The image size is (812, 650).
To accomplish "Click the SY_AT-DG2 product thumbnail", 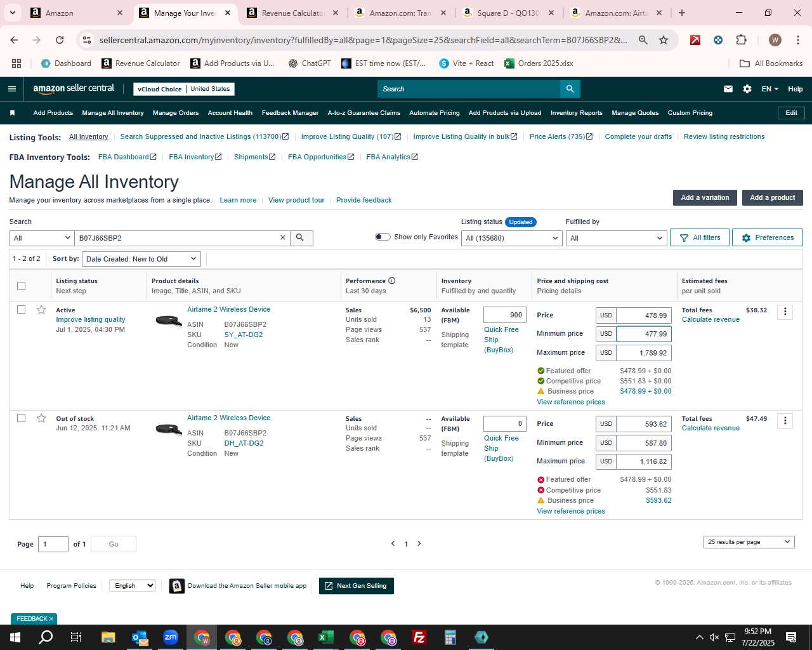I will coord(169,321).
